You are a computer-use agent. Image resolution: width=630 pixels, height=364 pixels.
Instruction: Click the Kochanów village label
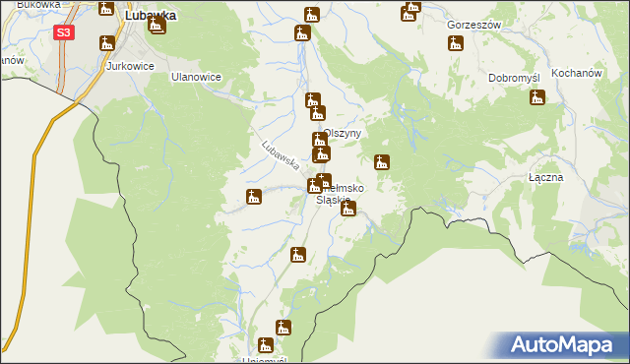click(x=577, y=74)
